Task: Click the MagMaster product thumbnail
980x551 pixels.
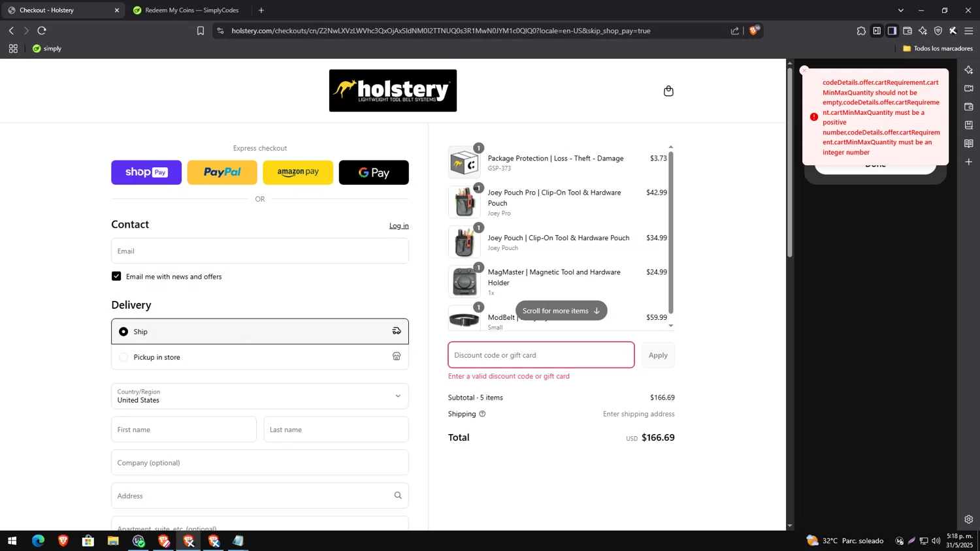Action: point(465,282)
